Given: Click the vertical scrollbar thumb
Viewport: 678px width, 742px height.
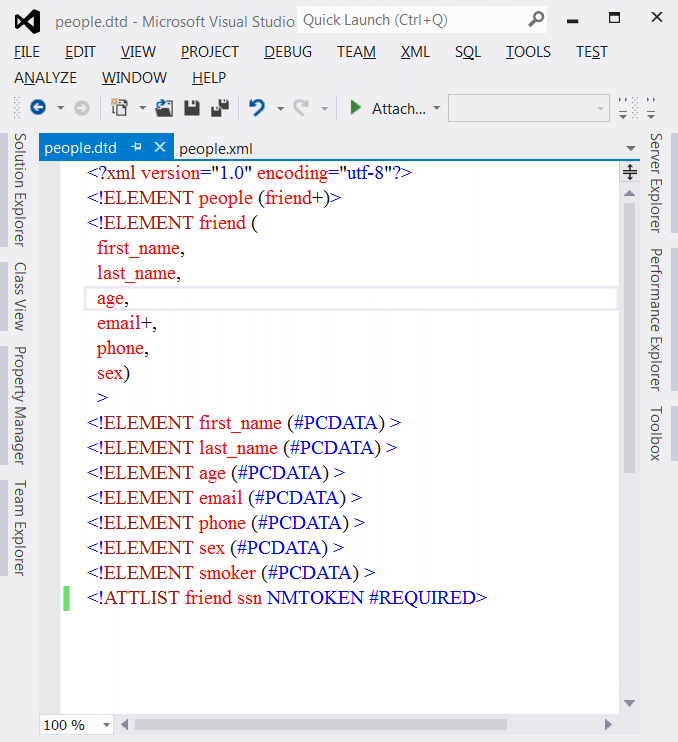Looking at the screenshot, I should tap(629, 338).
